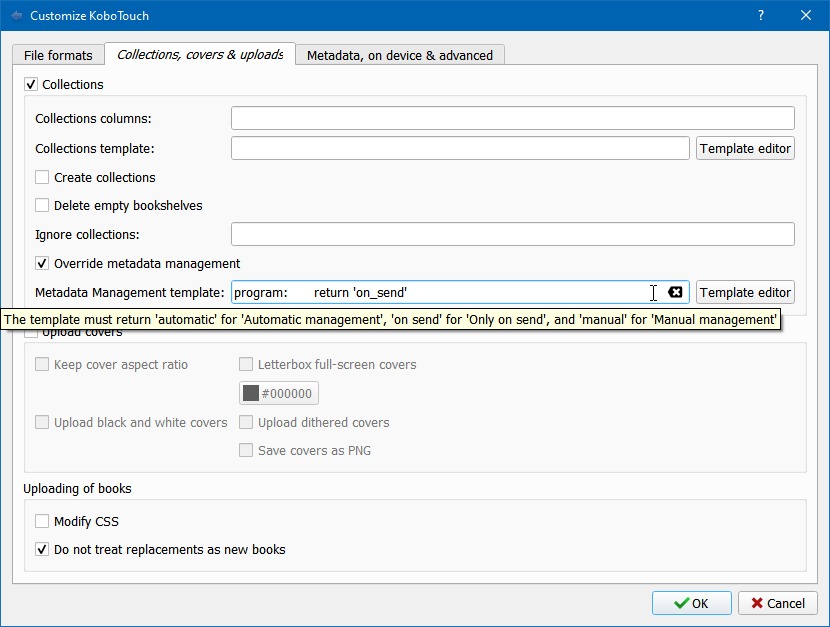
Task: Uncheck Do not treat replacements as new books
Action: (42, 550)
